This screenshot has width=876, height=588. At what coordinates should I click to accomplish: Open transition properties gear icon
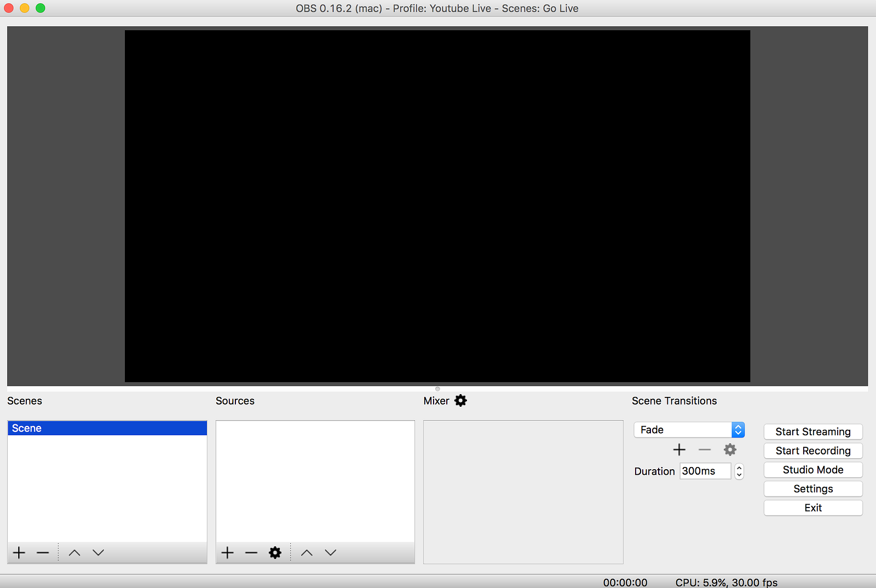pyautogui.click(x=730, y=449)
